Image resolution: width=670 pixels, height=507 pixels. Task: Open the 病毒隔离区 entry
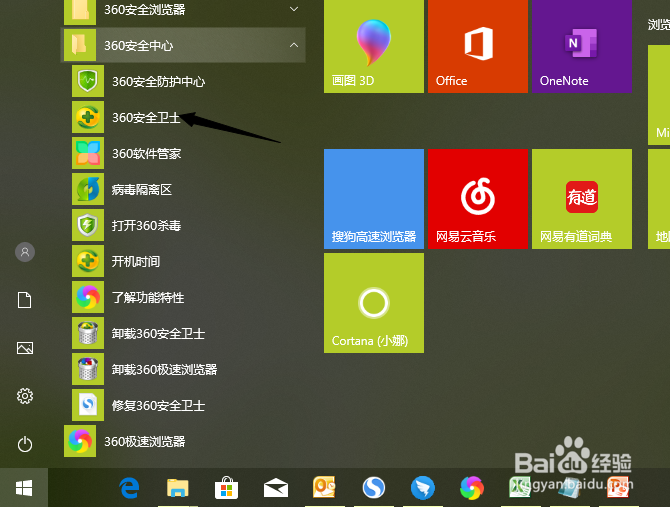click(184, 189)
